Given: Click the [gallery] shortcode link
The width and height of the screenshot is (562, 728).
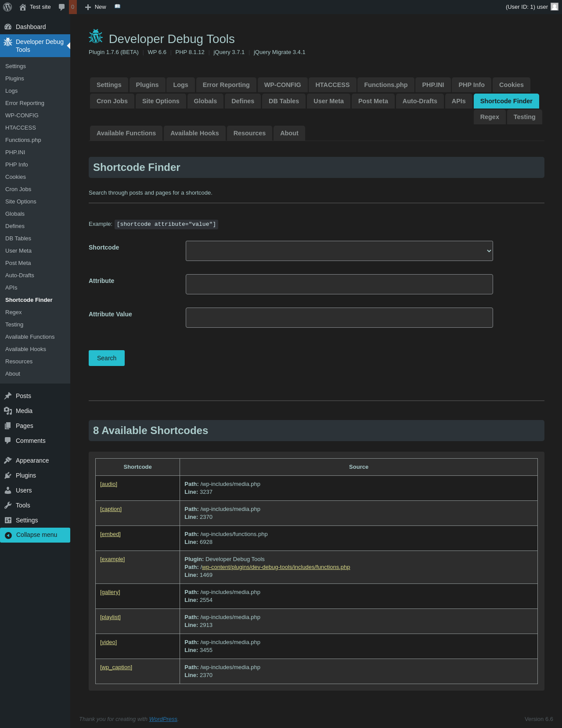Looking at the screenshot, I should click(110, 592).
